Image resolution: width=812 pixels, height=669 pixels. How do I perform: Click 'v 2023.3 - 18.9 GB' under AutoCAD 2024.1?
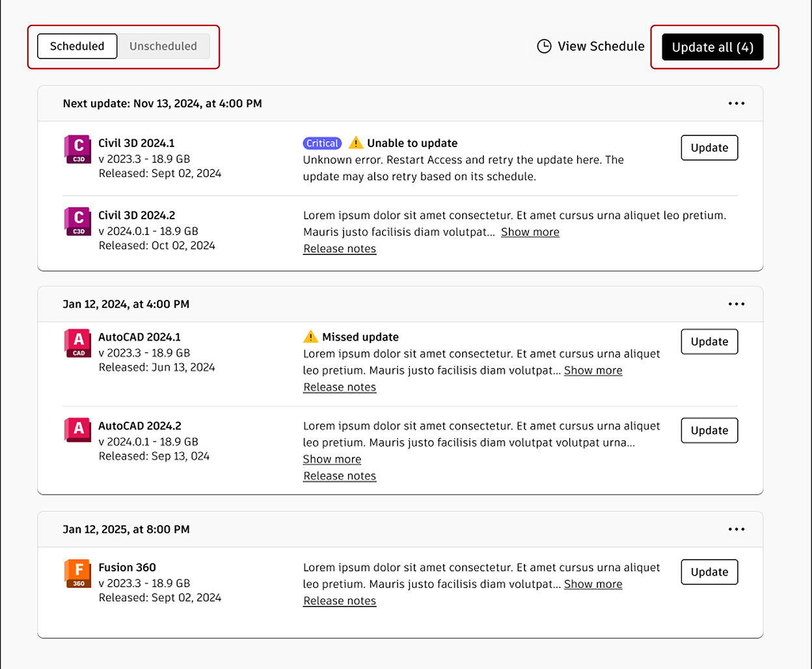tap(144, 353)
